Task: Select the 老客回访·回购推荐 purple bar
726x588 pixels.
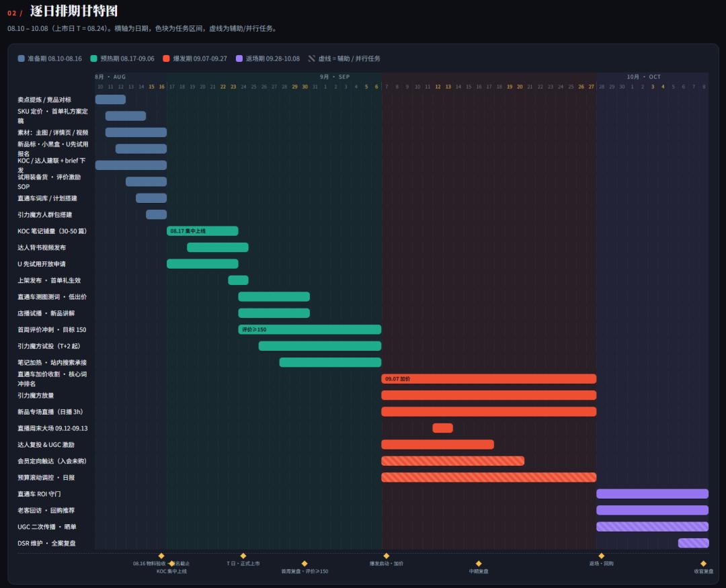Action: pos(652,510)
